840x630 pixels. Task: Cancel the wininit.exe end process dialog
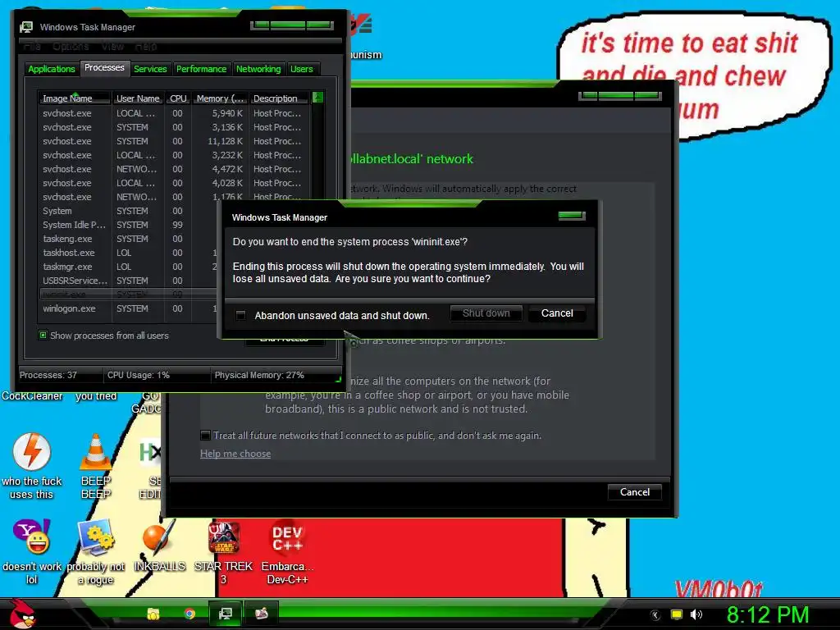(x=557, y=313)
